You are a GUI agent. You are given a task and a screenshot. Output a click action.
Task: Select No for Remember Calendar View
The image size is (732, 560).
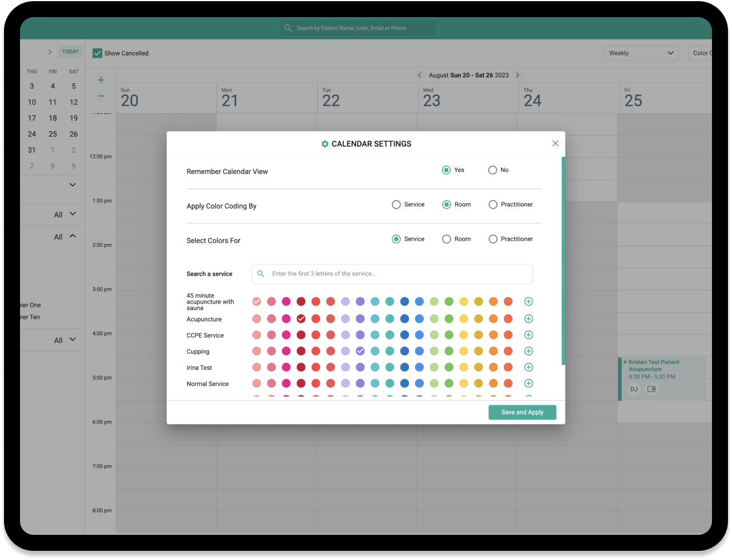coord(492,170)
